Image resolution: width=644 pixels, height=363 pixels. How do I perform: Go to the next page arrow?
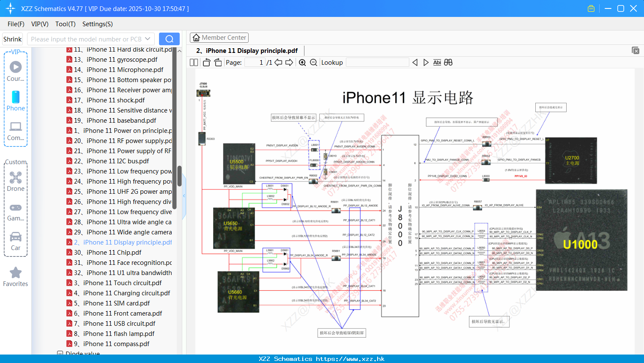pos(289,63)
